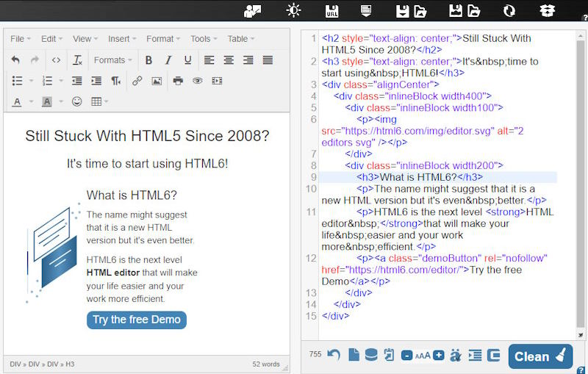
Task: Click the emoticon smiley icon
Action: [x=77, y=101]
